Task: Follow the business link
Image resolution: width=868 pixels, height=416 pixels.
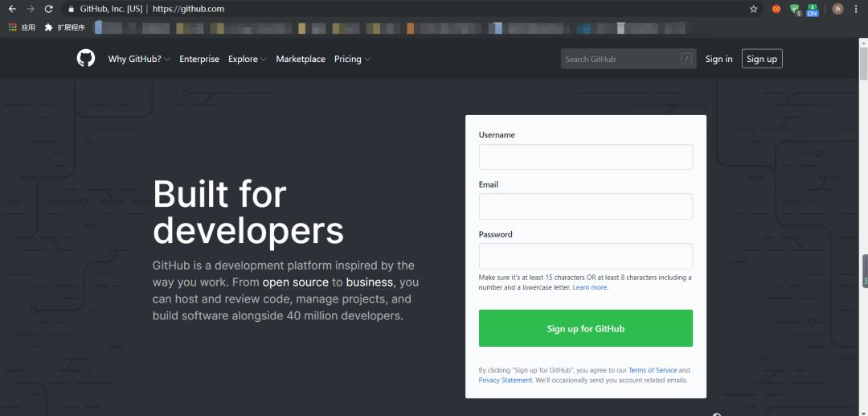Action: (370, 282)
